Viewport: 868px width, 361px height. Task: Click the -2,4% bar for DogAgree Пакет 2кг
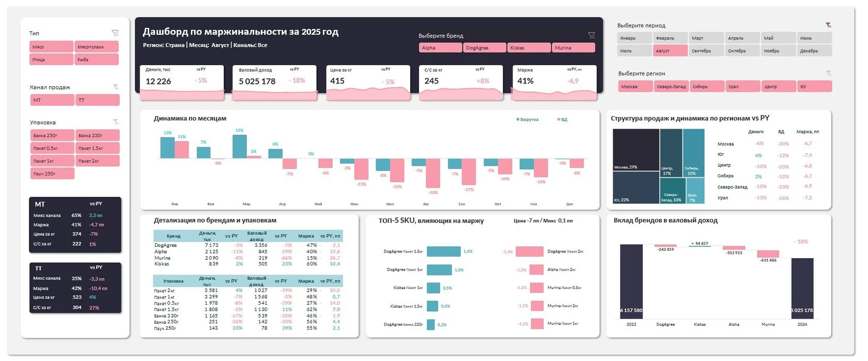pyautogui.click(x=530, y=252)
